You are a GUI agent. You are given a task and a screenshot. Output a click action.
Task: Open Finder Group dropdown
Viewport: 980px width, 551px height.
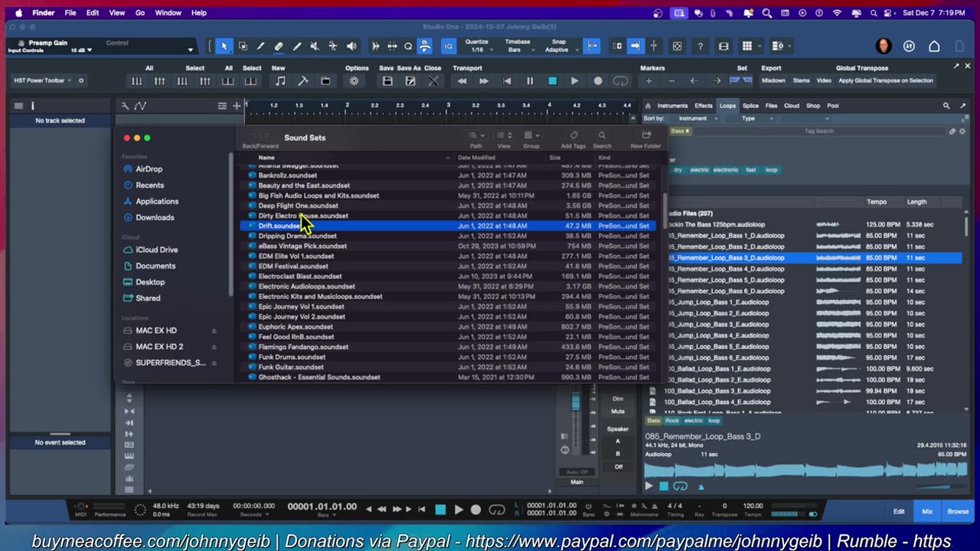(x=531, y=136)
